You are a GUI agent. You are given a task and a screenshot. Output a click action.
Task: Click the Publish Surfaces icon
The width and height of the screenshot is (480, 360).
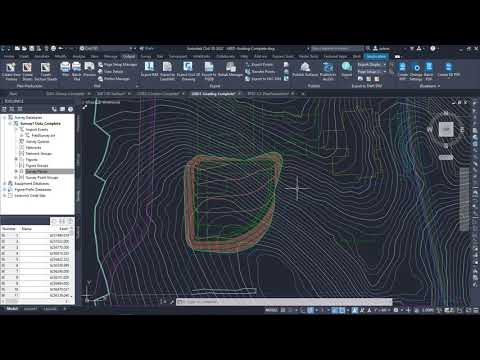click(305, 67)
